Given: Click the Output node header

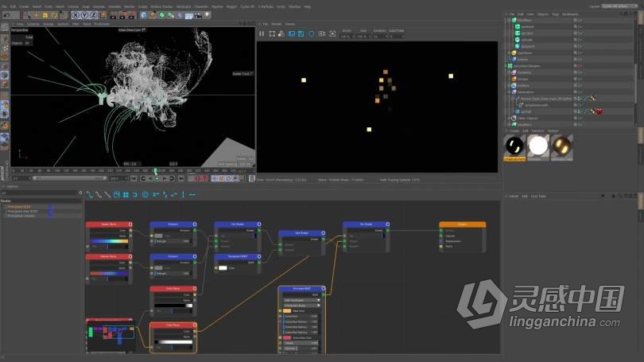Looking at the screenshot, I should [463, 224].
